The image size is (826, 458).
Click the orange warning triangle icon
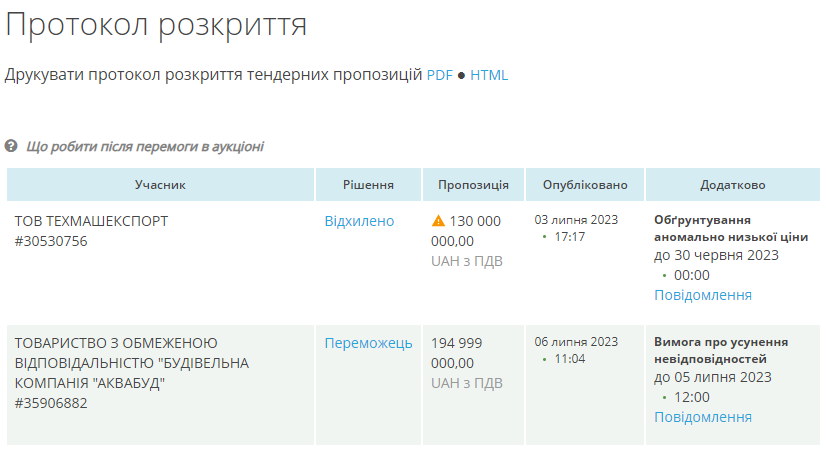[x=438, y=221]
